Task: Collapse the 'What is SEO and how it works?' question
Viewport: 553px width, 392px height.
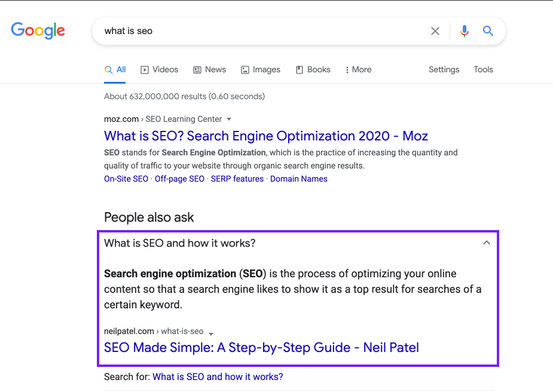Action: pos(486,243)
